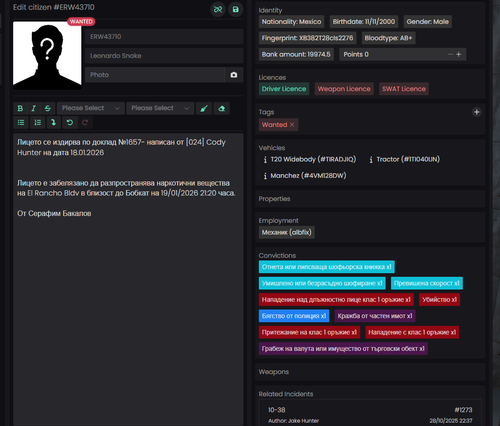This screenshot has width=500, height=426.
Task: Select the Нападение с клас 1 оръжие conviction
Action: click(412, 332)
